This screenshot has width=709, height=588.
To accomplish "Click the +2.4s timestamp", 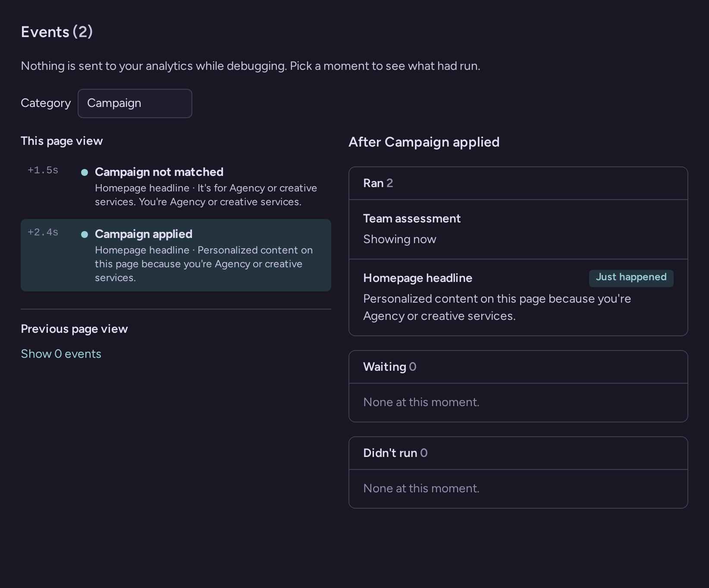I will tap(43, 232).
